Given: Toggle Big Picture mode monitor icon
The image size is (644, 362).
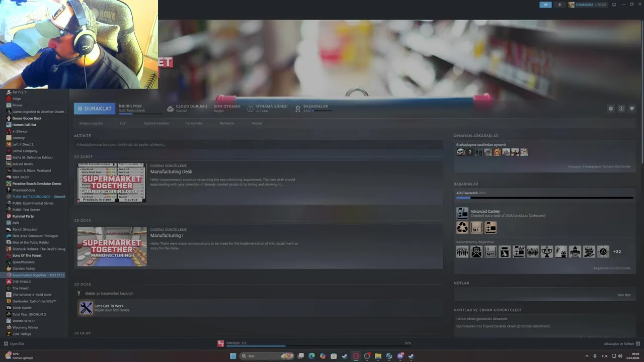Looking at the screenshot, I should [614, 5].
